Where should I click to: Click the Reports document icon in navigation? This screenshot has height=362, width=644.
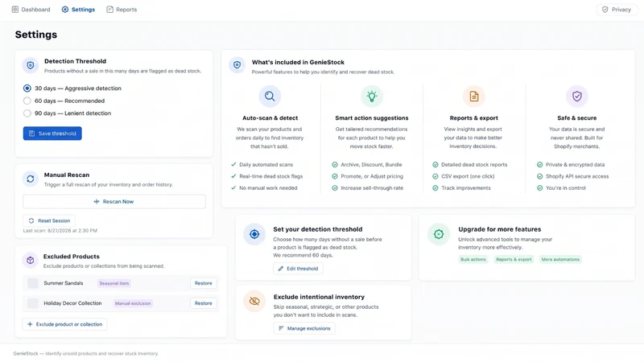[x=109, y=10]
